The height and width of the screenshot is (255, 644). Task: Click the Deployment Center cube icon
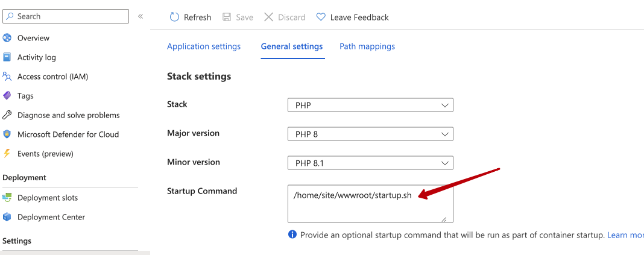[7, 217]
